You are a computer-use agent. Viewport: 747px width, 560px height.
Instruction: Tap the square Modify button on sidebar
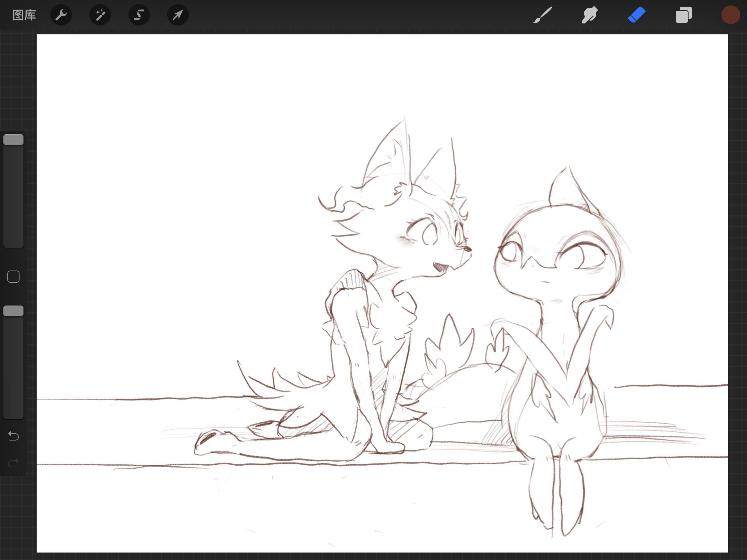tap(13, 277)
